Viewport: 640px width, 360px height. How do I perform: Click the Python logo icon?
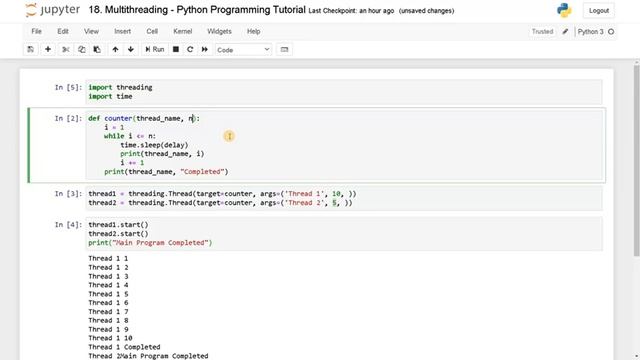(564, 10)
